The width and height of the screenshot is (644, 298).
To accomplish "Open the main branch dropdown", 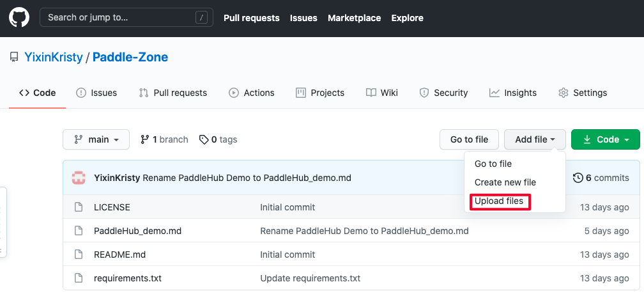I will pos(96,139).
